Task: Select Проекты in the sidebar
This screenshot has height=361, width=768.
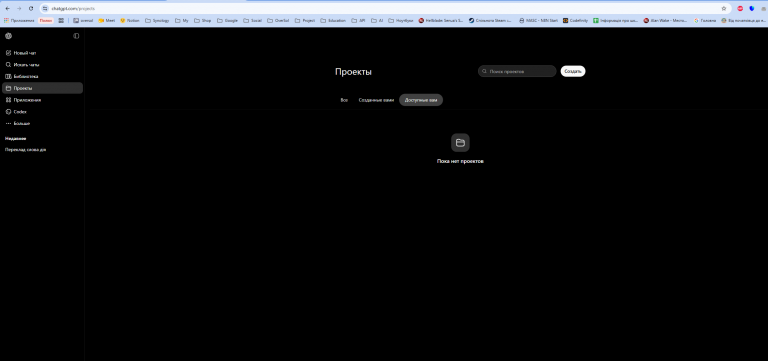Action: click(42, 88)
